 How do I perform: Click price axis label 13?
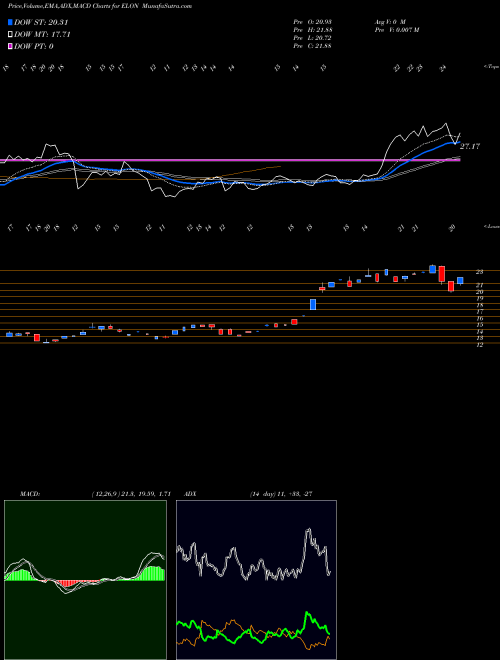click(479, 338)
